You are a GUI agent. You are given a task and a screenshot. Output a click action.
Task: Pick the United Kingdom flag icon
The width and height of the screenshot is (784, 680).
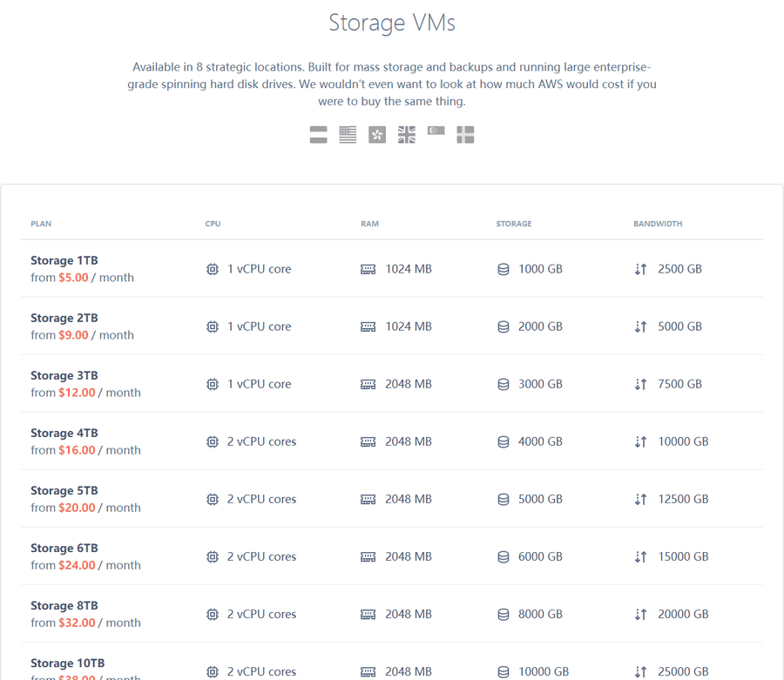point(407,135)
